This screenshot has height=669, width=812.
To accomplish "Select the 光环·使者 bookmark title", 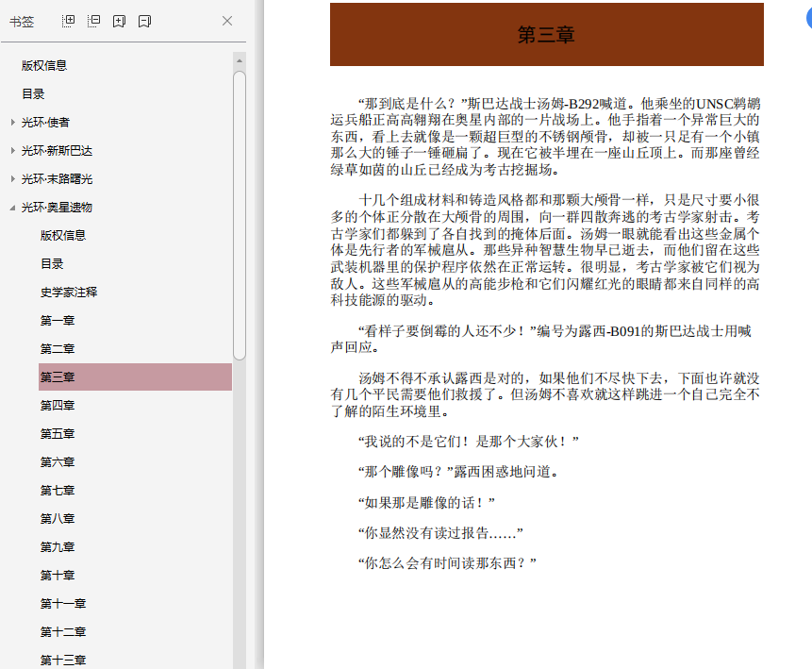I will 45,123.
